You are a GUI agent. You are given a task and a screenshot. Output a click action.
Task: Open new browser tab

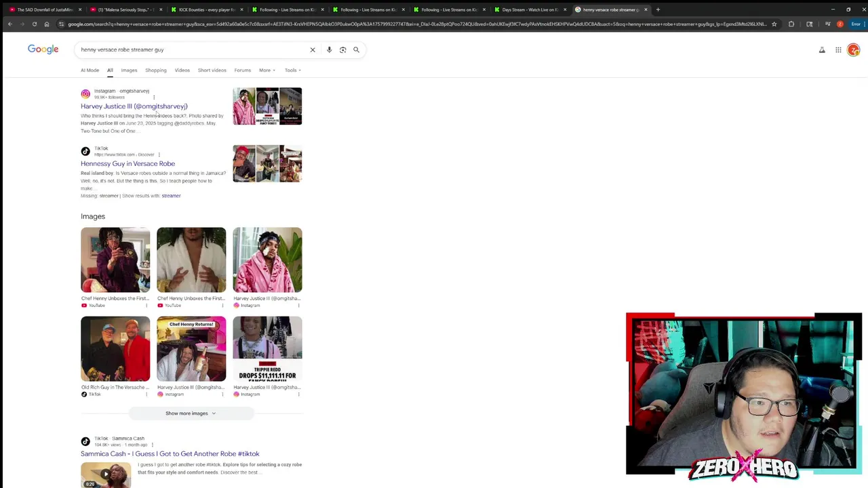pos(658,9)
